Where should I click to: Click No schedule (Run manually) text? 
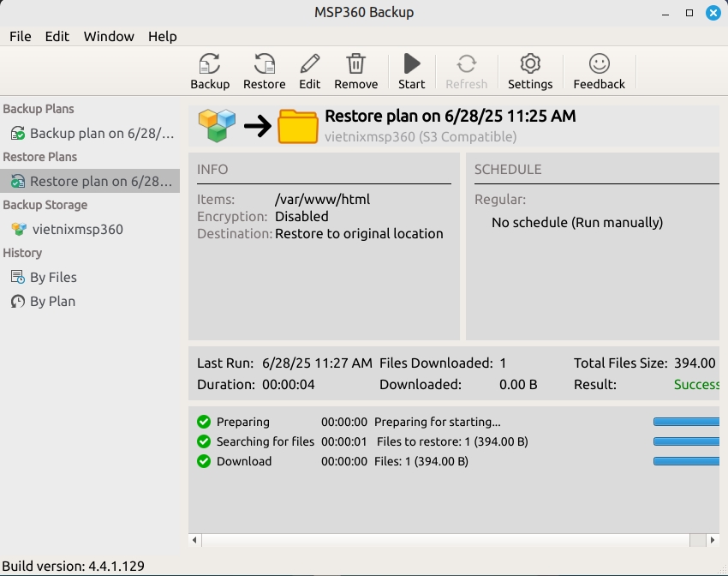pos(577,223)
